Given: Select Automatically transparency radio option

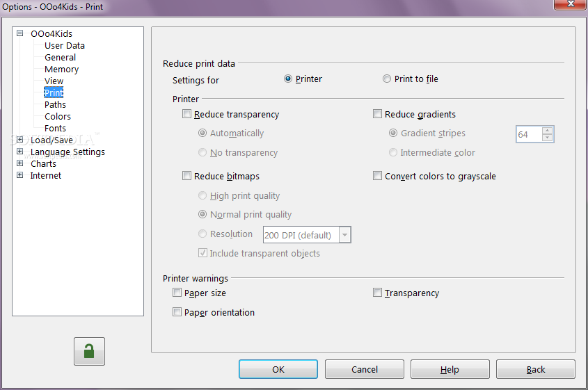Looking at the screenshot, I should click(202, 133).
